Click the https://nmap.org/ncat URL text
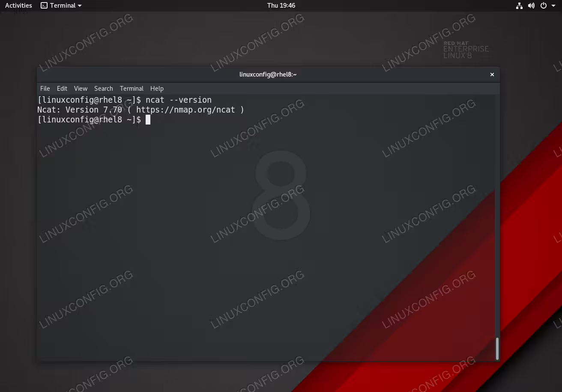Screen dimensions: 562x392 coord(185,110)
